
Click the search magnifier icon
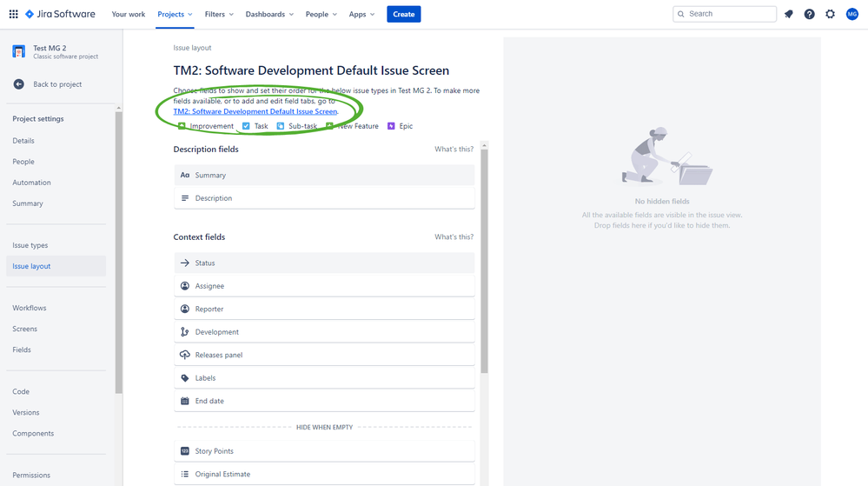tap(681, 14)
